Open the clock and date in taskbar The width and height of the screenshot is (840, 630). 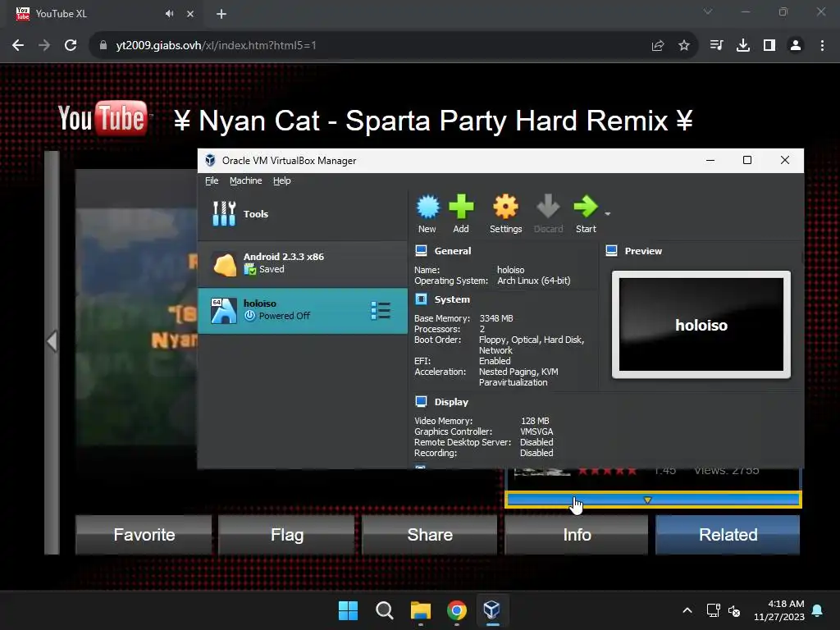coord(779,610)
